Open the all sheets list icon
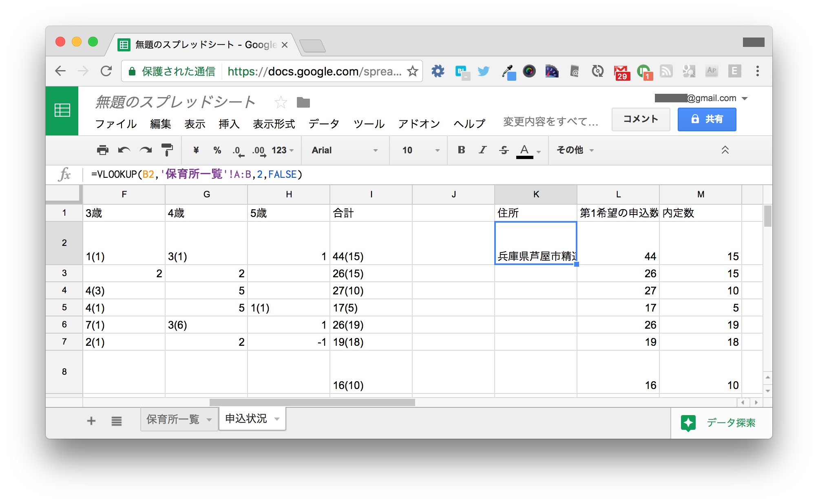The image size is (818, 504). (117, 421)
